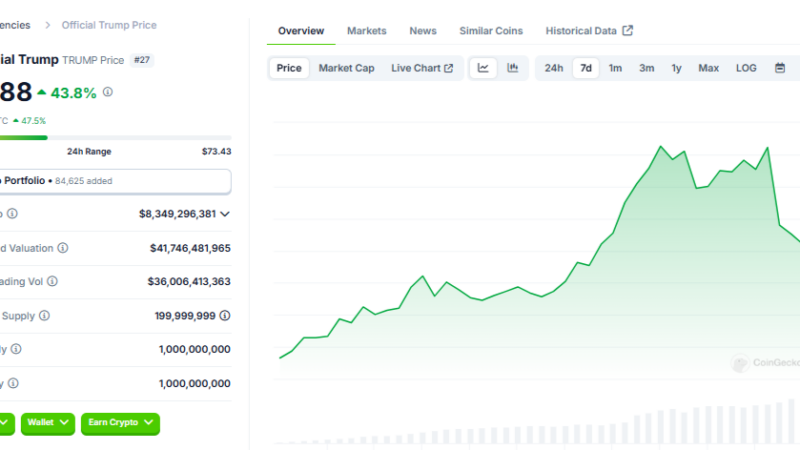Open the News tab
Image resolution: width=800 pixels, height=450 pixels.
click(x=423, y=31)
